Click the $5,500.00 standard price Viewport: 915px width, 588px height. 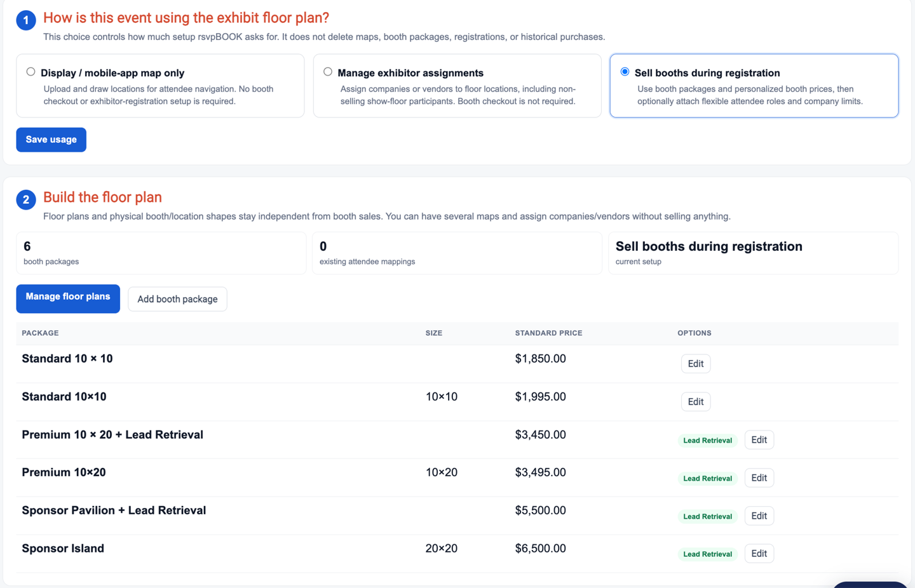(540, 511)
